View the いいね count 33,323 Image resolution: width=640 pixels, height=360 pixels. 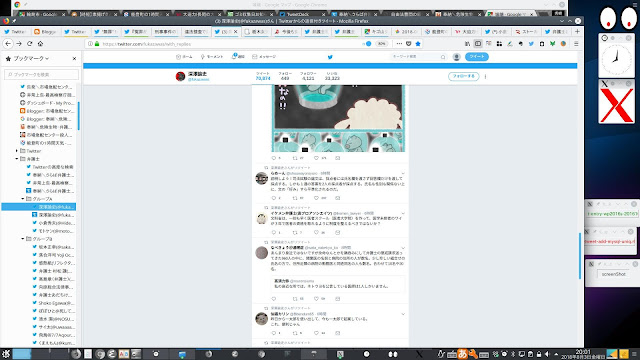[x=332, y=76]
